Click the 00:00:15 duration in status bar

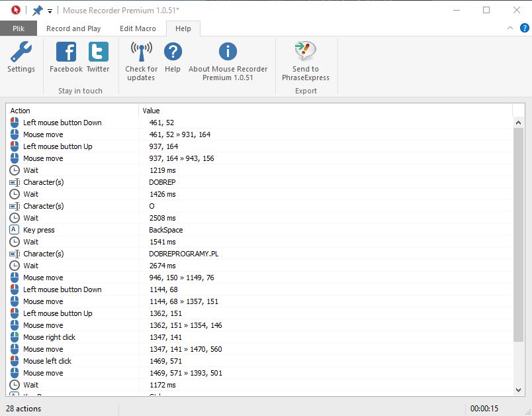click(484, 409)
